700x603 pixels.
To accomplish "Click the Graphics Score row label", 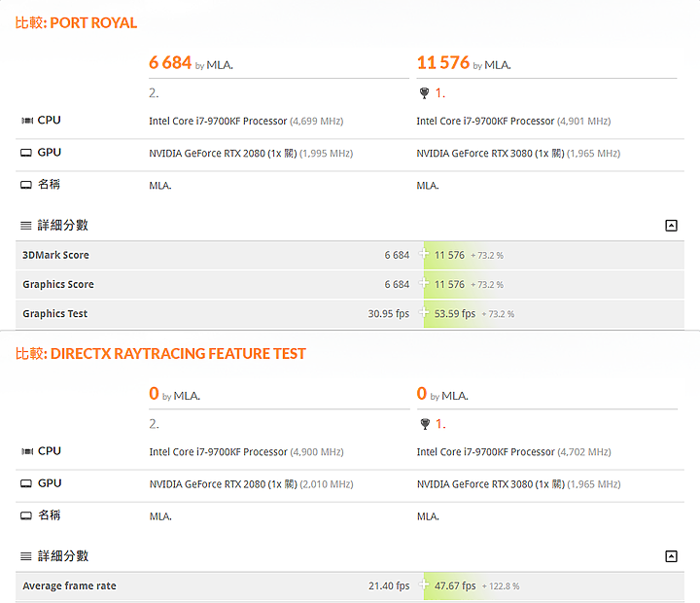I will (x=58, y=285).
